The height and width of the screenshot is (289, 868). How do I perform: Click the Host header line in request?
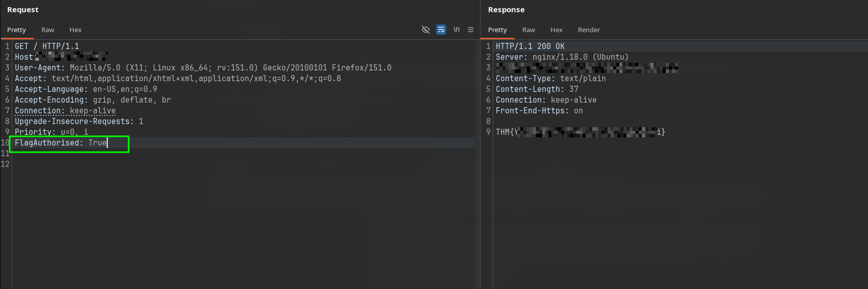61,57
